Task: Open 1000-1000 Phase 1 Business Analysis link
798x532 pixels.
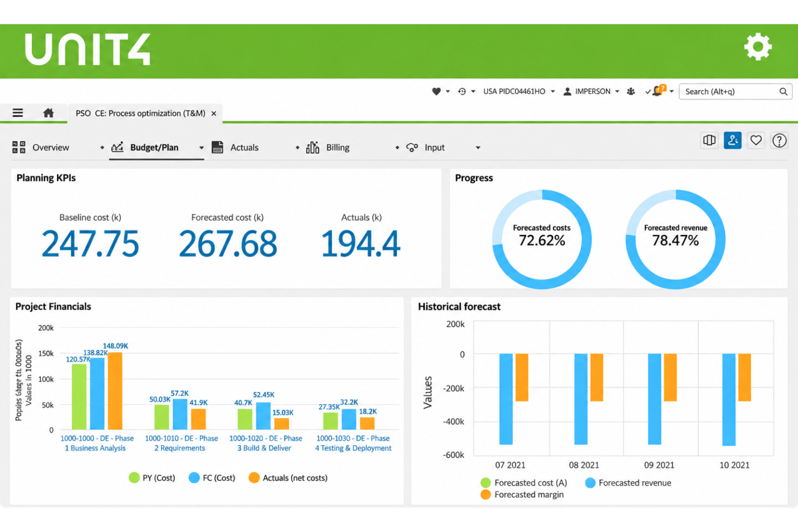Action: pos(97,443)
